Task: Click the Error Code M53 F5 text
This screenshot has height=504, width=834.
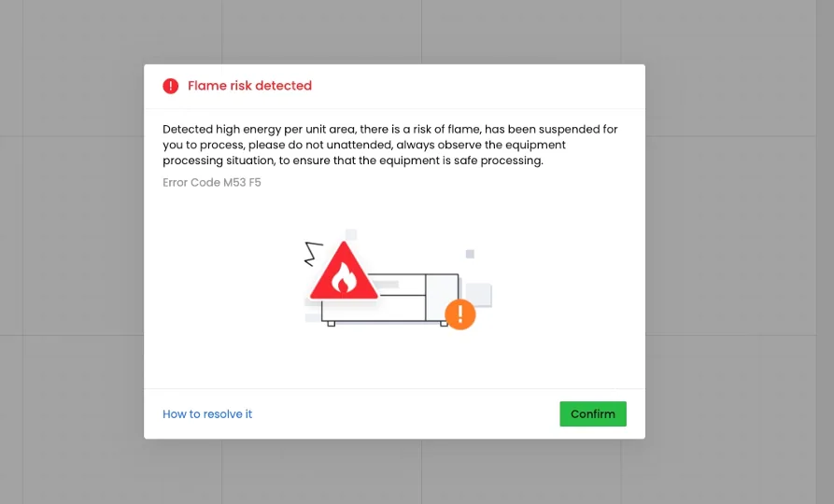Action: tap(212, 182)
